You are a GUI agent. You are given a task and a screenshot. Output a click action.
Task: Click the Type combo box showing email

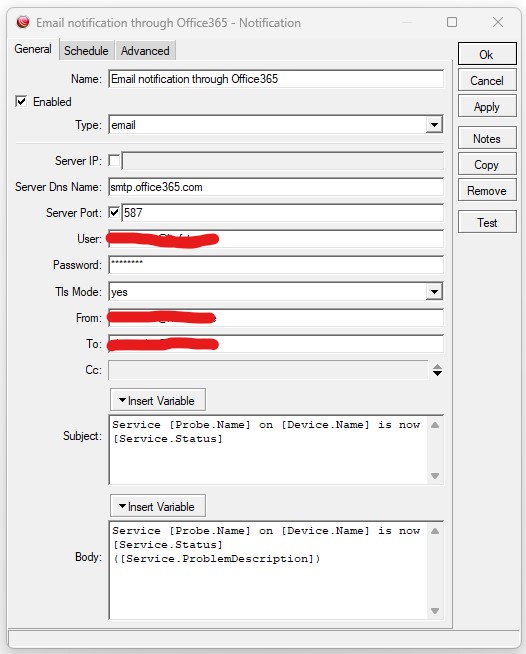pyautogui.click(x=276, y=125)
